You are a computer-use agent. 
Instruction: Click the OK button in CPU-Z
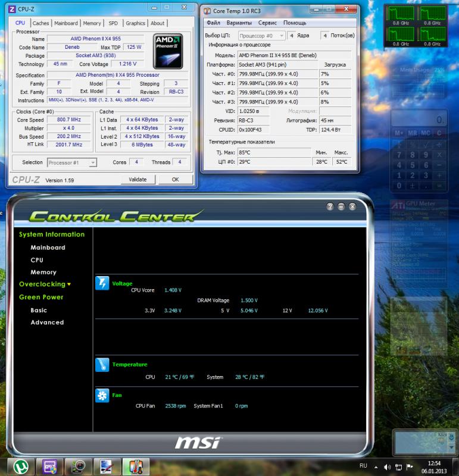coord(175,179)
